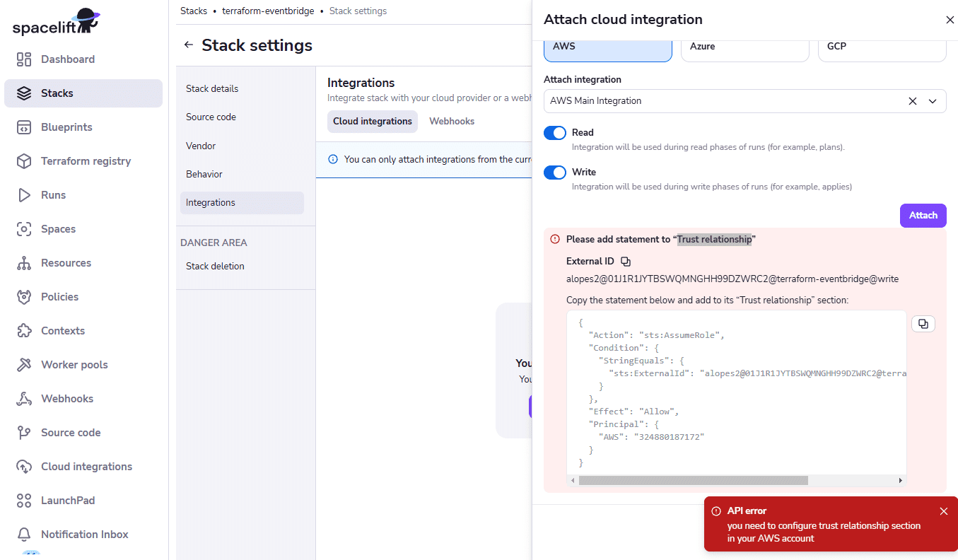The image size is (958, 560).
Task: Switch to the Cloud integrations tab
Action: pyautogui.click(x=373, y=122)
